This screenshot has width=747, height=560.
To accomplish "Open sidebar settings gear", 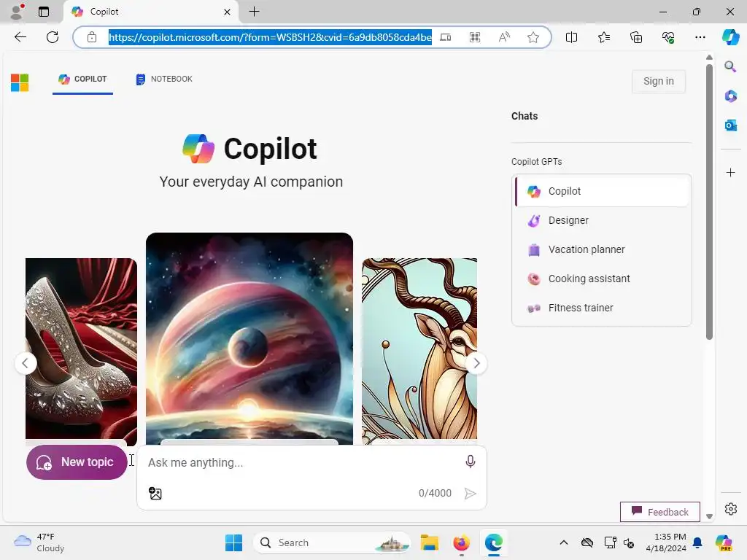I will 730,509.
